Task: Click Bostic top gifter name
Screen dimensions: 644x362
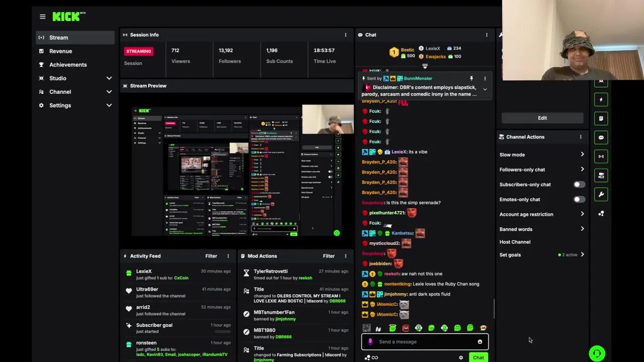Action: [x=408, y=50]
